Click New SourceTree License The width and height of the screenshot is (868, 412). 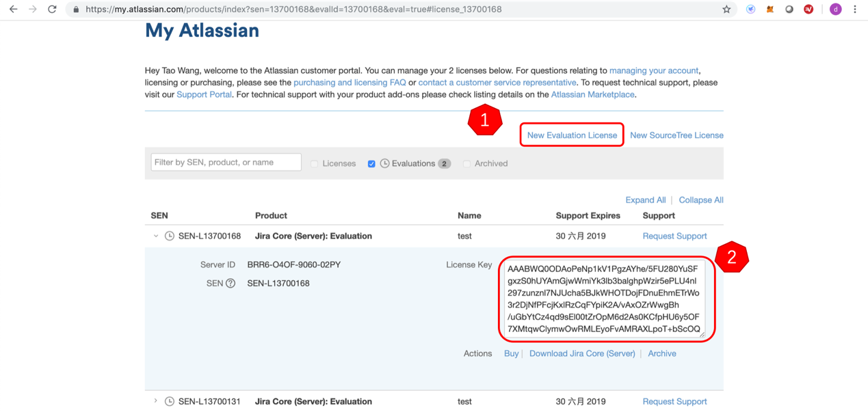tap(676, 135)
